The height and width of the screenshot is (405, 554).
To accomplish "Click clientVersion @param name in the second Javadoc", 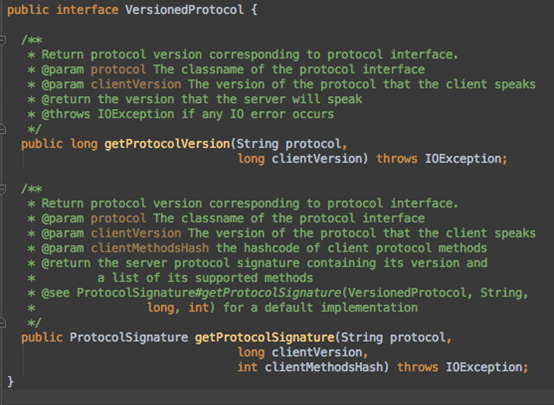I will pyautogui.click(x=136, y=233).
